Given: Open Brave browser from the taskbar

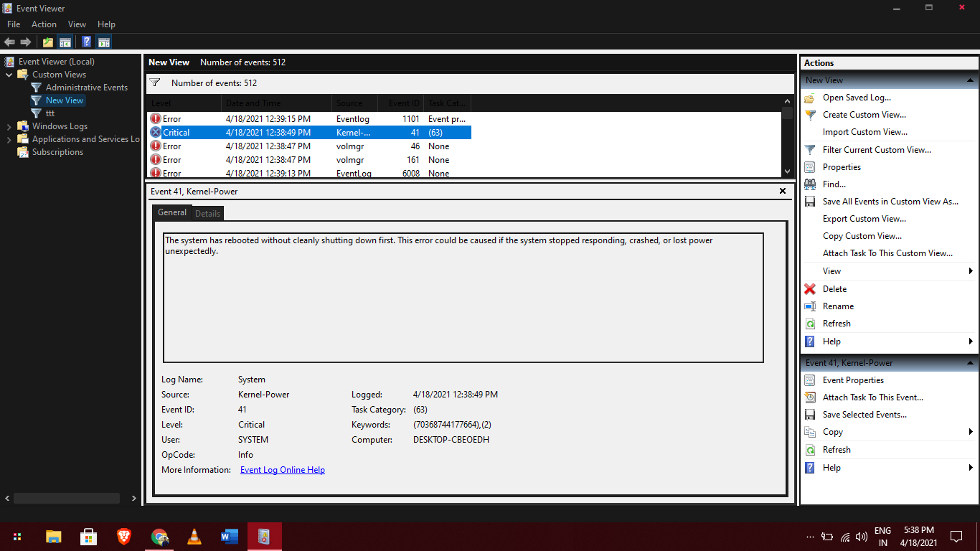Looking at the screenshot, I should [124, 537].
